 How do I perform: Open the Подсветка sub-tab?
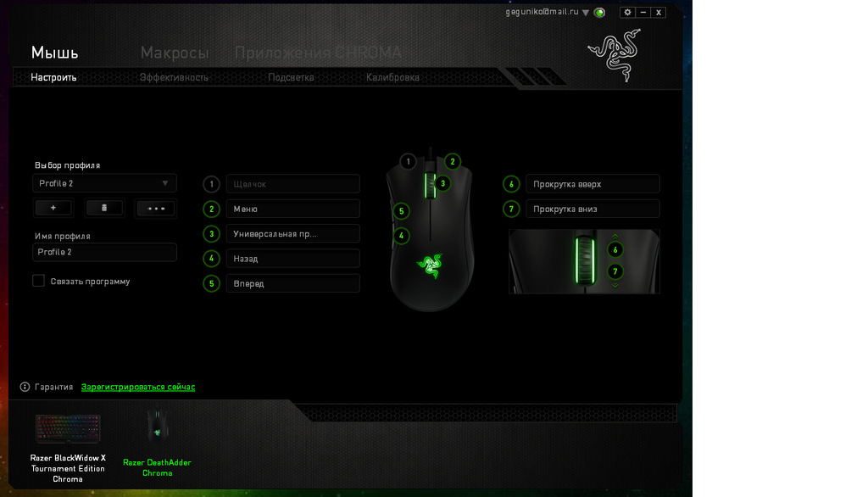[291, 77]
